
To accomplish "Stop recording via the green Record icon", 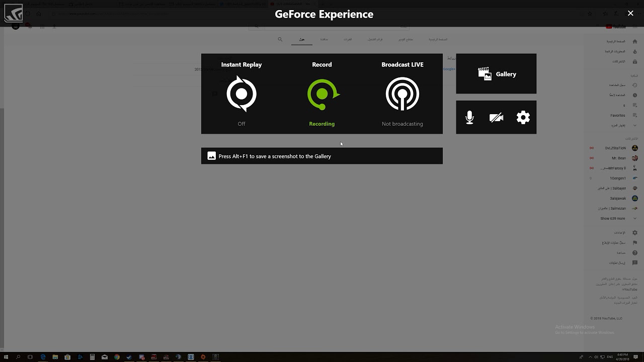I will [323, 94].
